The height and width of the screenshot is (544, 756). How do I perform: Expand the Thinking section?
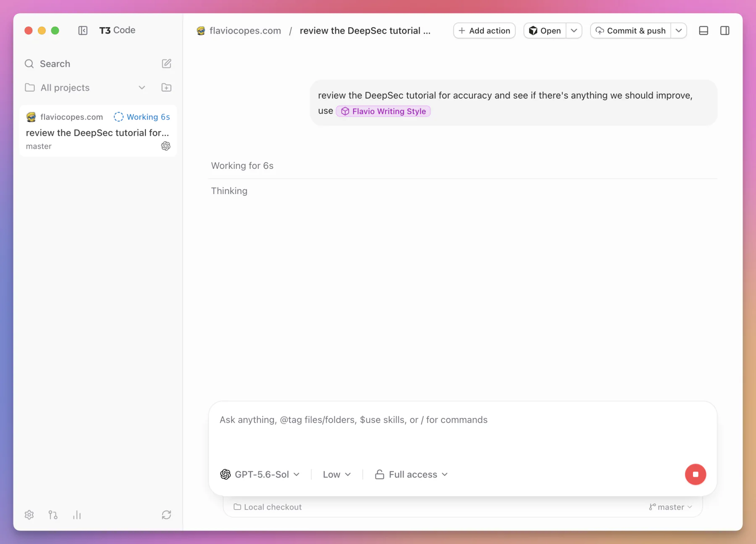tap(229, 191)
